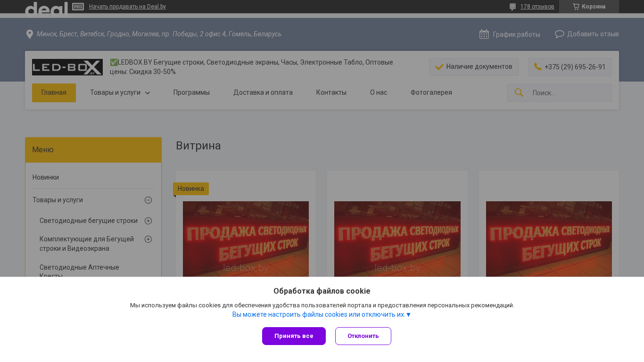
Task: Click the Обработка файлов cookie heading
Action: (322, 291)
